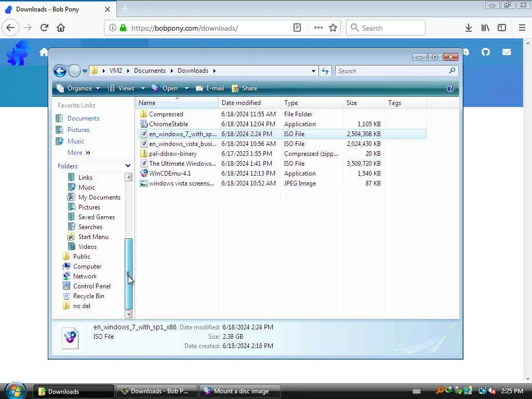Click the Explorer forward arrow button

click(74, 71)
